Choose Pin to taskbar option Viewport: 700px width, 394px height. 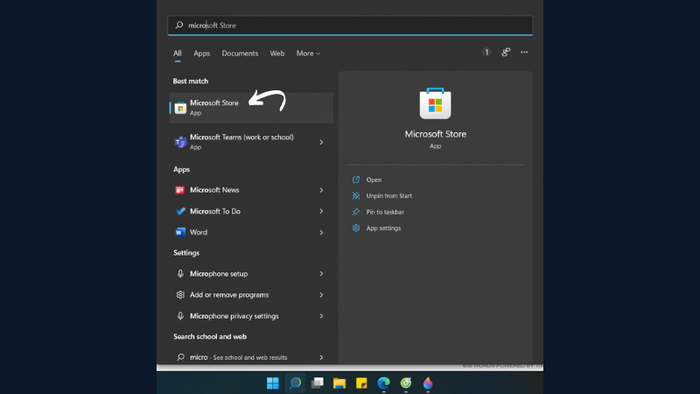385,212
